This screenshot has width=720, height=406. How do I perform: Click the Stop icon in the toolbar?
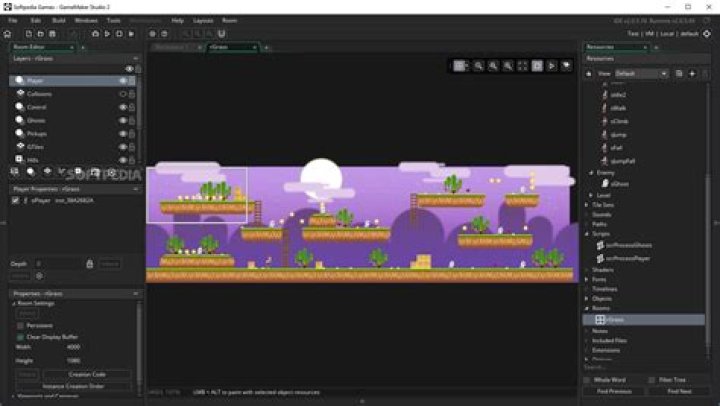[x=131, y=34]
